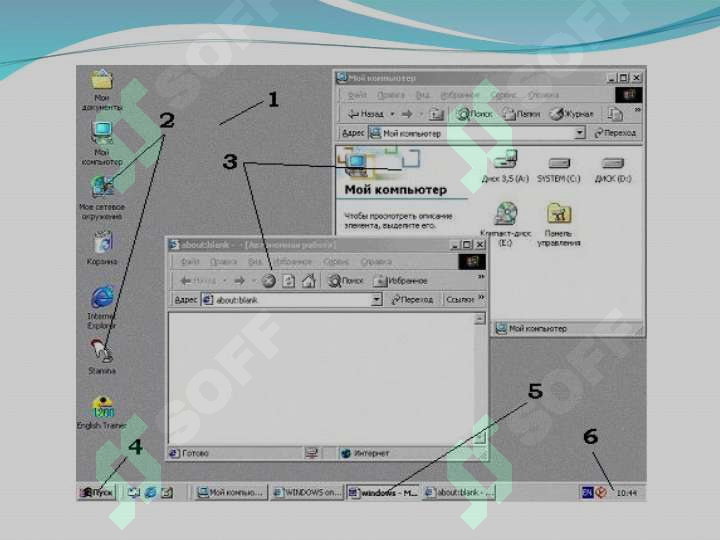Open Файл menu in about:blank window

[x=190, y=262]
